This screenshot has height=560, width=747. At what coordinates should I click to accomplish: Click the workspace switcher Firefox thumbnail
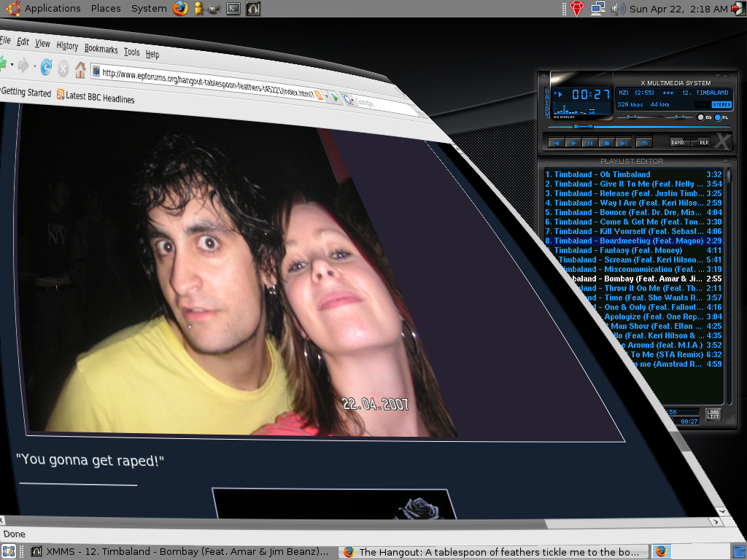click(661, 551)
